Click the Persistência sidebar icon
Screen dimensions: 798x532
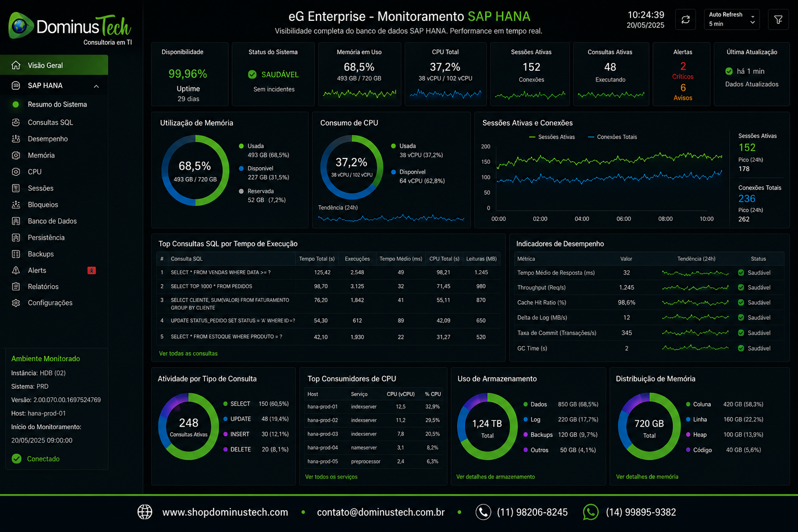pyautogui.click(x=16, y=237)
